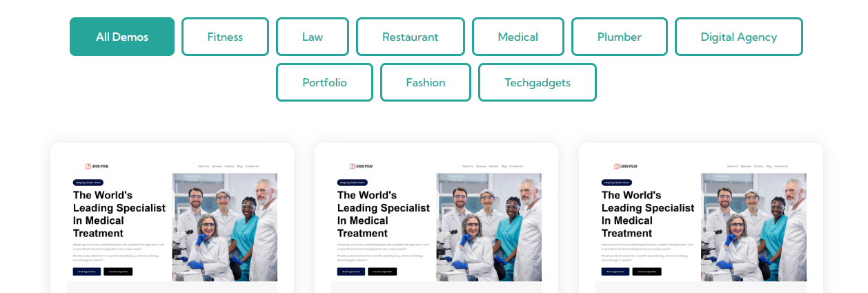Switch to the Restaurant category
The image size is (868, 293).
click(x=411, y=37)
